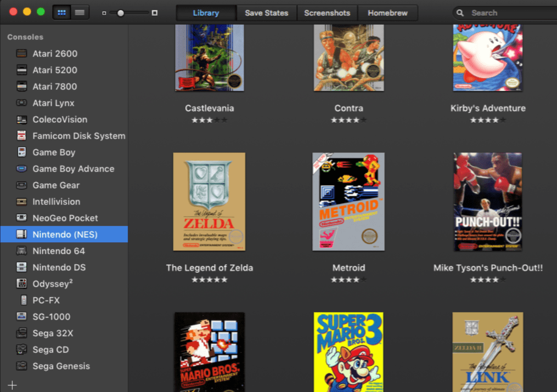Viewport: 557px width, 392px height.
Task: Click the large cover size icon
Action: pyautogui.click(x=155, y=13)
